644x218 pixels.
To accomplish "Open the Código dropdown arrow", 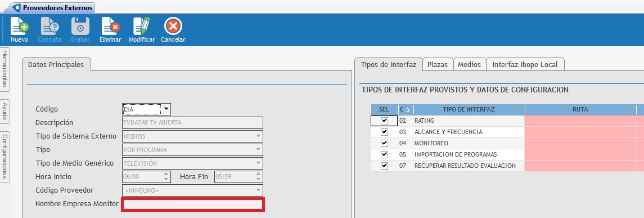I will [x=166, y=109].
